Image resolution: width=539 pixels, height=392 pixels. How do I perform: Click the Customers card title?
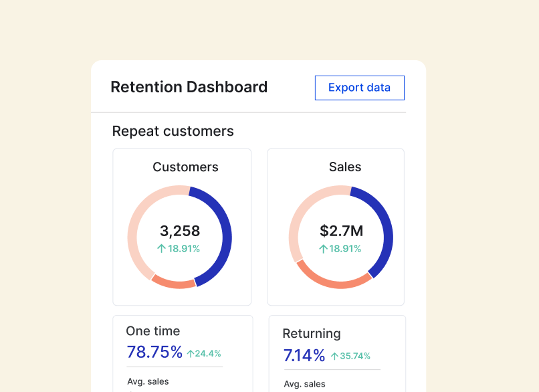coord(185,167)
